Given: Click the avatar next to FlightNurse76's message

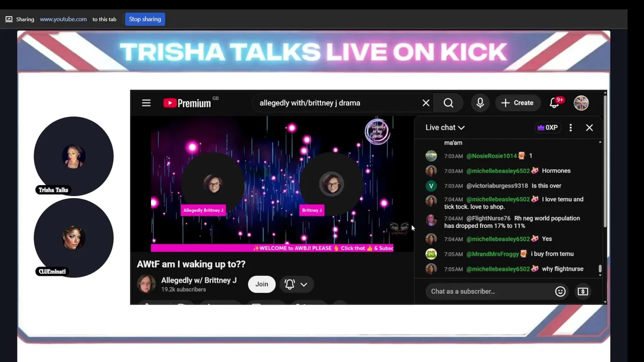Looking at the screenshot, I should 431,220.
